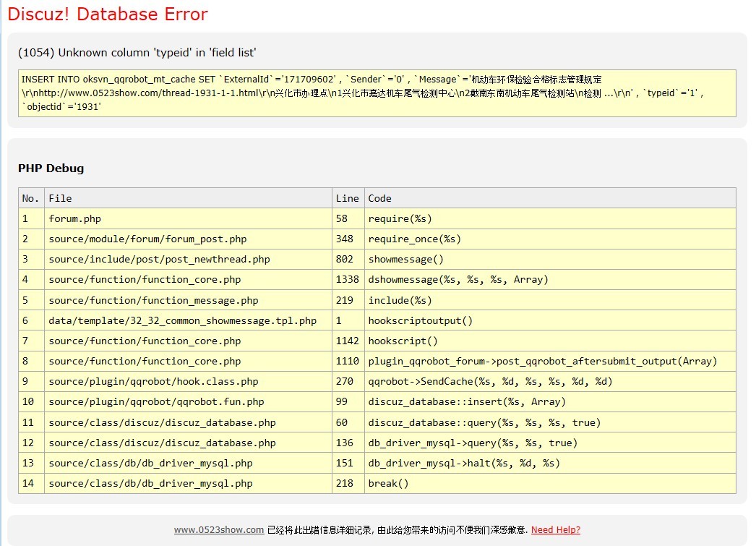The width and height of the screenshot is (756, 546).
Task: Click the Need Help? link
Action: 555,529
